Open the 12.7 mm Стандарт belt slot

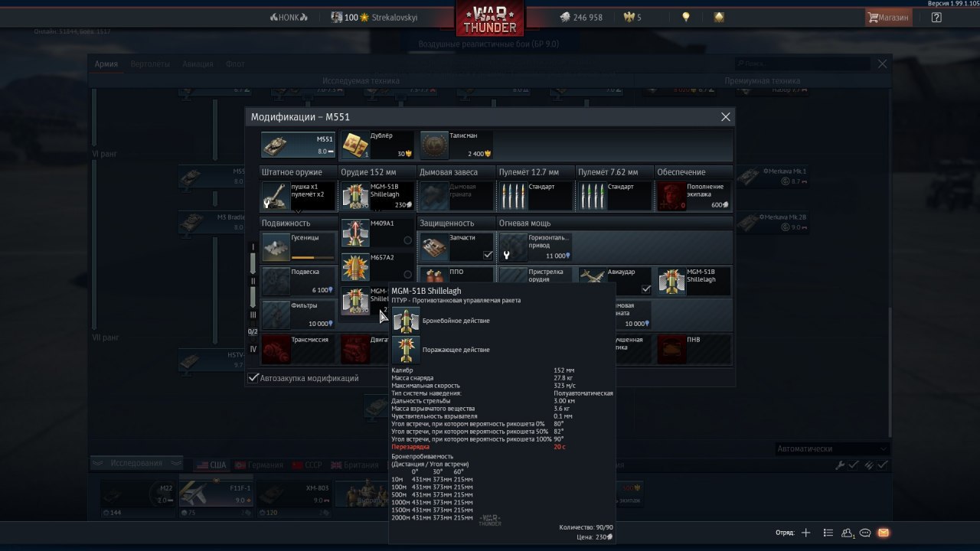(536, 196)
